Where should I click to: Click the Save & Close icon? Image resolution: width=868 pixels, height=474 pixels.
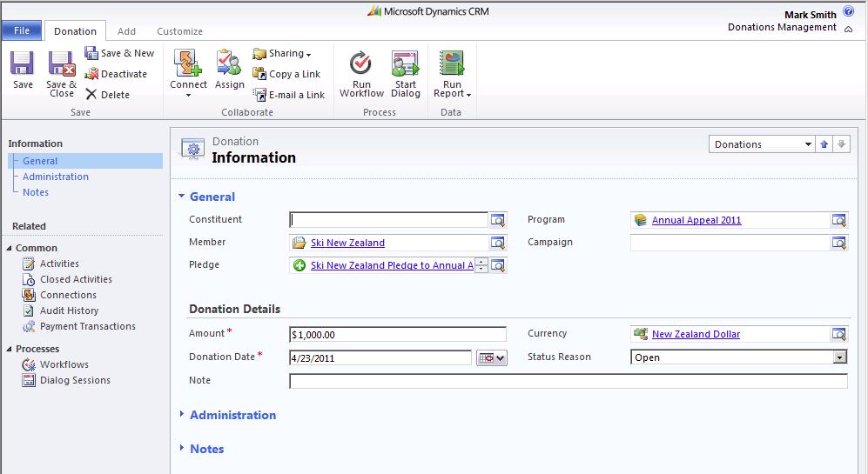(x=62, y=63)
